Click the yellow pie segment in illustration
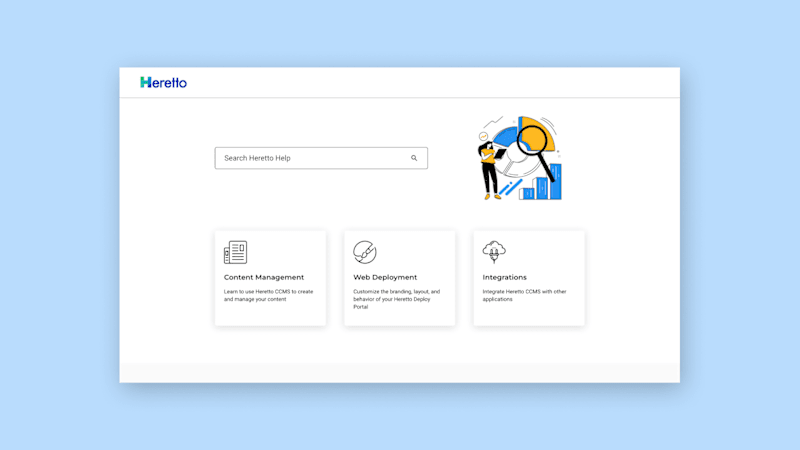 point(538,134)
